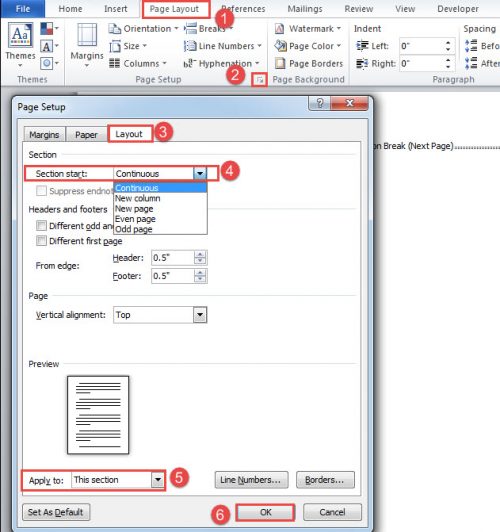Open the Margins gallery
This screenshot has width=500, height=532.
(87, 44)
